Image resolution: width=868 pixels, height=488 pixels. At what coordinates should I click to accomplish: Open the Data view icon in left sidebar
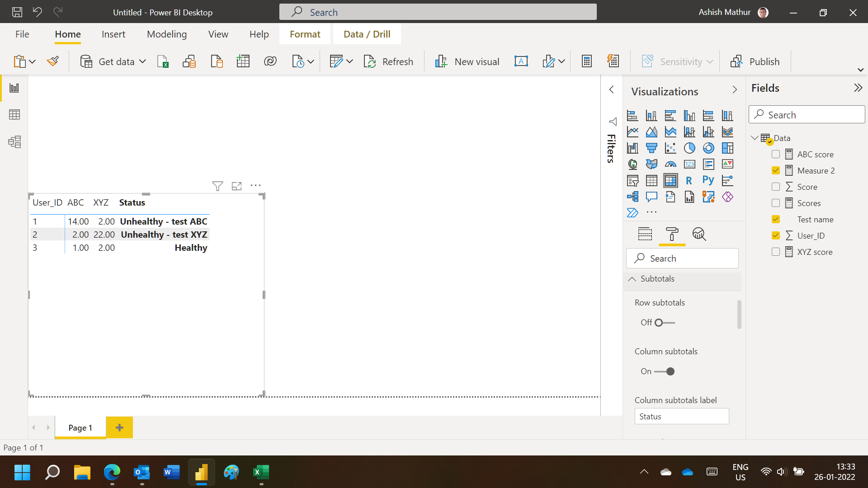(x=14, y=115)
